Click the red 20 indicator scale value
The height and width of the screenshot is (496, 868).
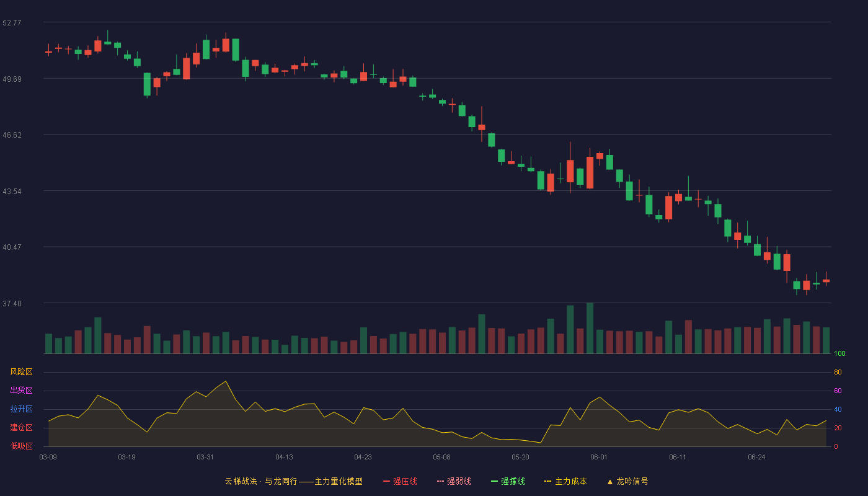coord(838,428)
